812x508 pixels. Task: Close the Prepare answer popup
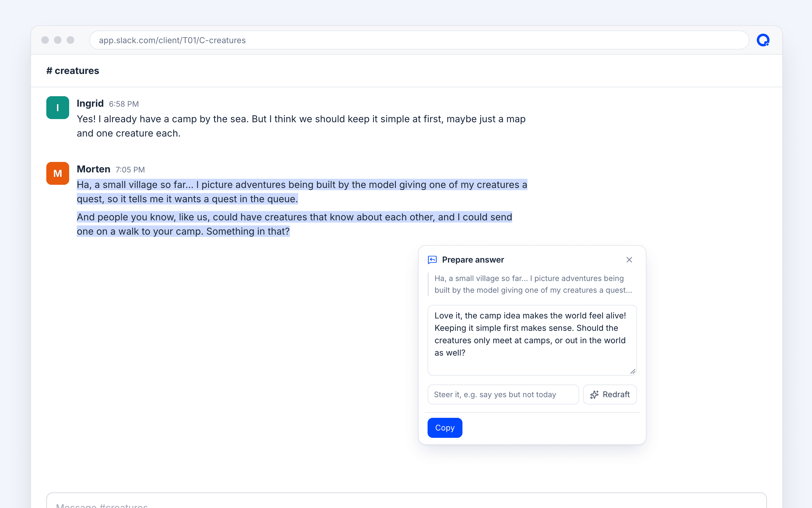pyautogui.click(x=629, y=260)
